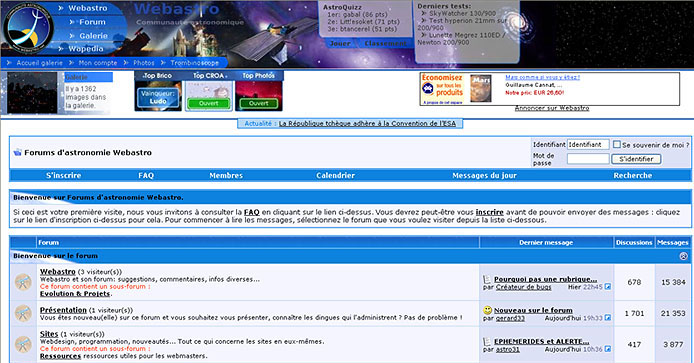
Task: Click the Sites forum telescope icon
Action: 23,344
